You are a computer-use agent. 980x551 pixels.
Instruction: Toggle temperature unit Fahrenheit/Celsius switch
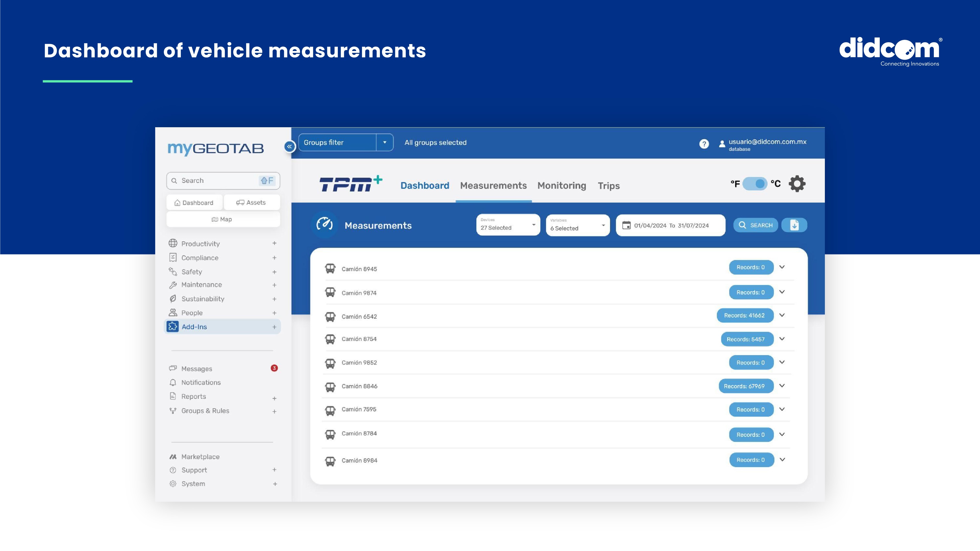point(755,184)
